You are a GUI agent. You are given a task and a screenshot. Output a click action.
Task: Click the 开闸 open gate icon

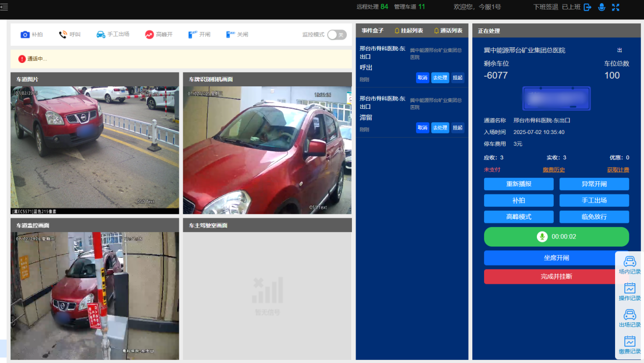click(x=192, y=35)
